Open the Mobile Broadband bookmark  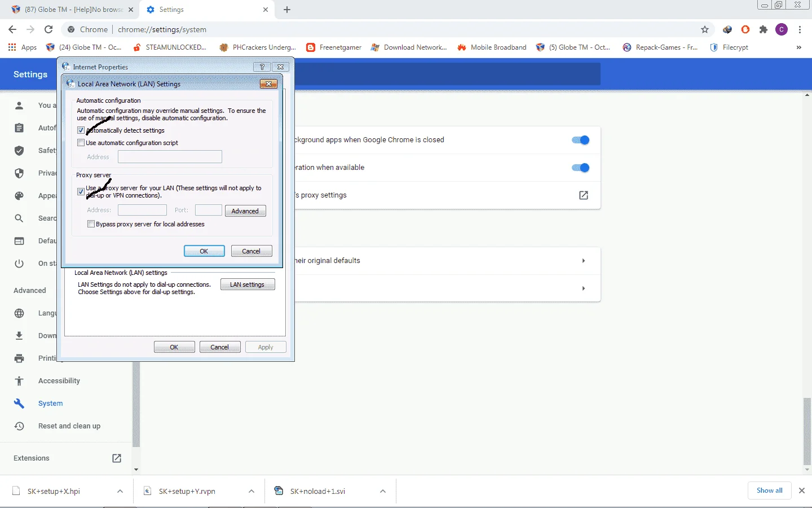tap(492, 47)
